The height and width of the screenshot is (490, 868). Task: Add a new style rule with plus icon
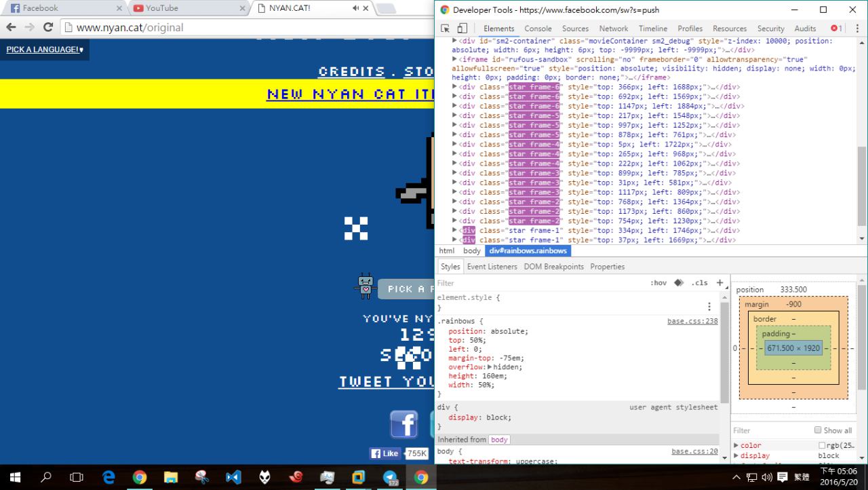pyautogui.click(x=719, y=283)
